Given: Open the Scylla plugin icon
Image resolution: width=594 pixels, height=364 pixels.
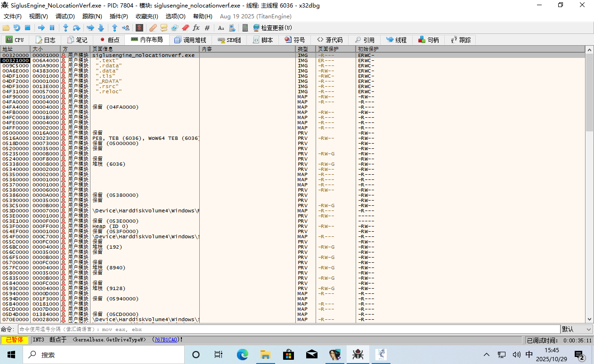Looking at the screenshot, I should point(139,28).
